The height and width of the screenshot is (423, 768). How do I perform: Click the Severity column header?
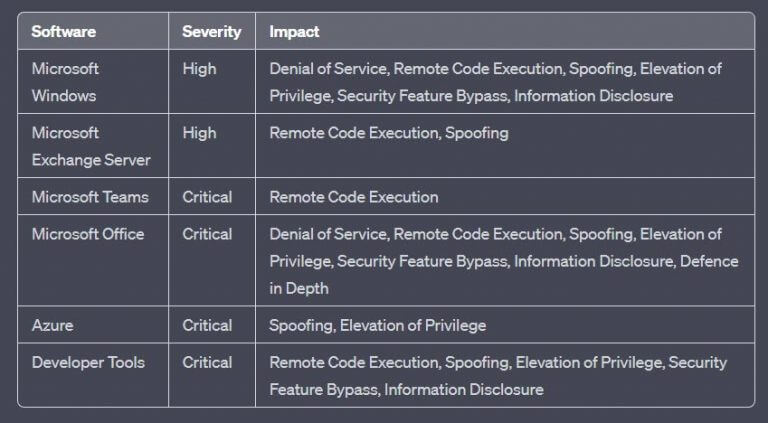(211, 31)
